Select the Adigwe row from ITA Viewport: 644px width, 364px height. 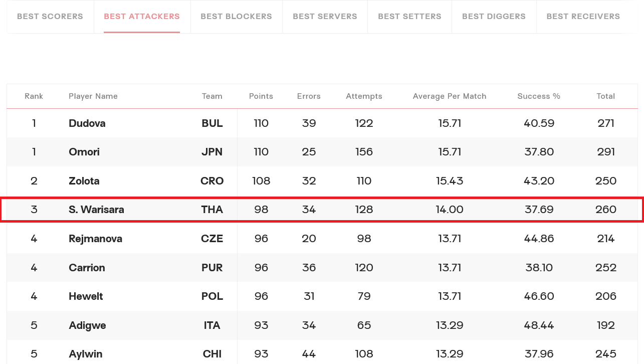click(322, 325)
